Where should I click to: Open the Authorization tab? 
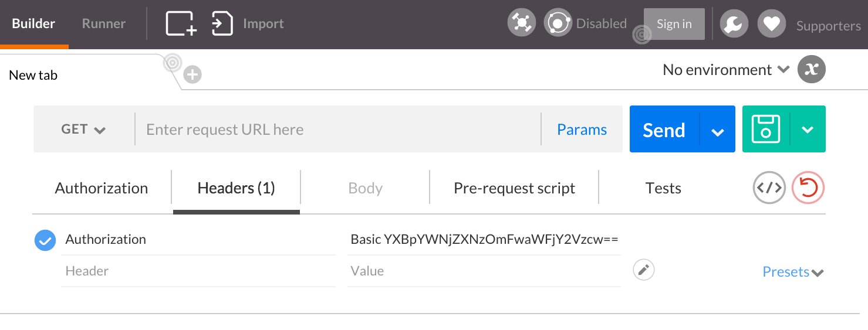point(102,188)
